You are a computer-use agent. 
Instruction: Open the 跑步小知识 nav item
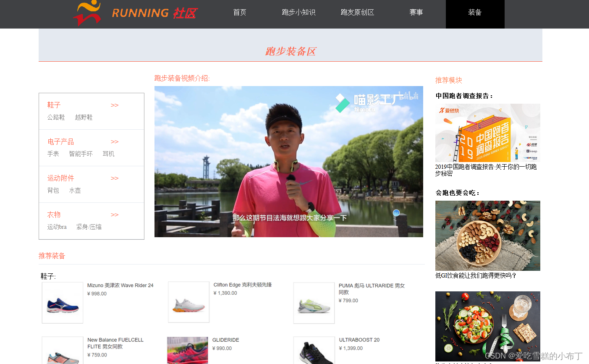[x=298, y=13]
